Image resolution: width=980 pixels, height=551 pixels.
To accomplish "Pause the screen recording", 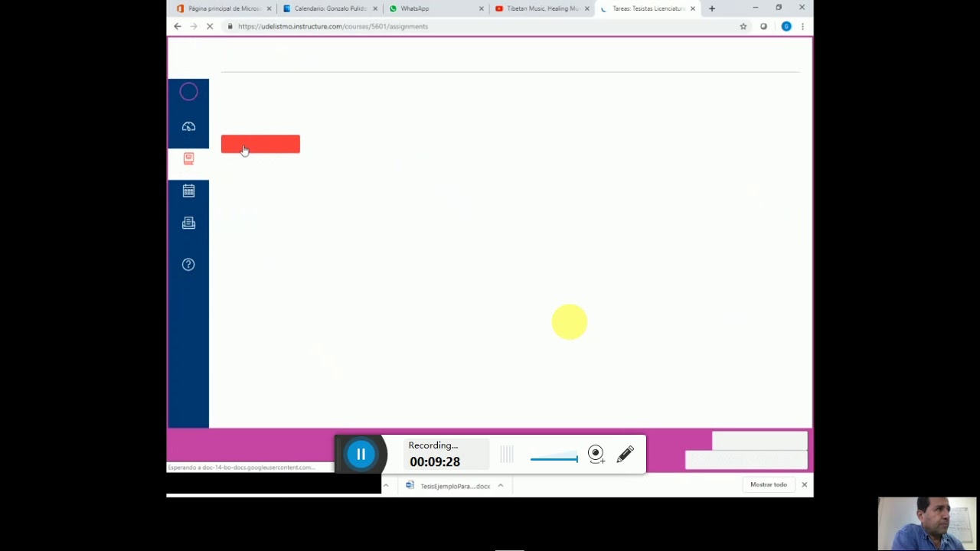I will click(x=361, y=454).
